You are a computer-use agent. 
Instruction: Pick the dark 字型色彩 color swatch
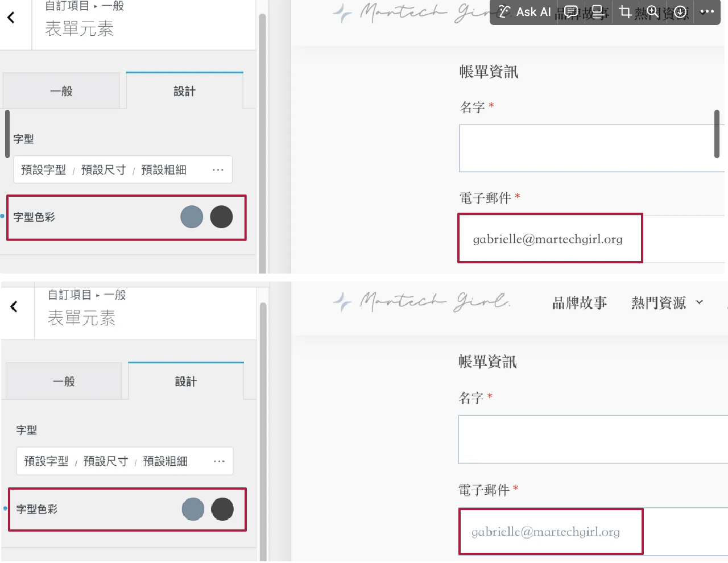[222, 217]
